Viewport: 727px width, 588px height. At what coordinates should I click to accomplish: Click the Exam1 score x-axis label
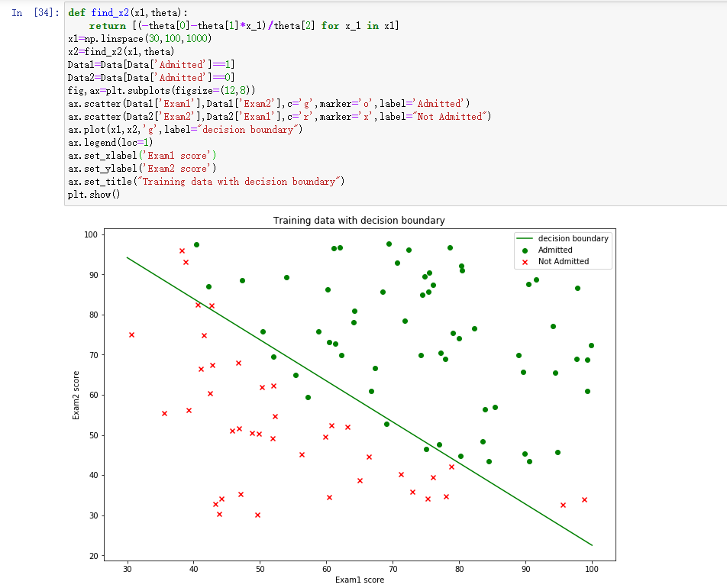(360, 580)
